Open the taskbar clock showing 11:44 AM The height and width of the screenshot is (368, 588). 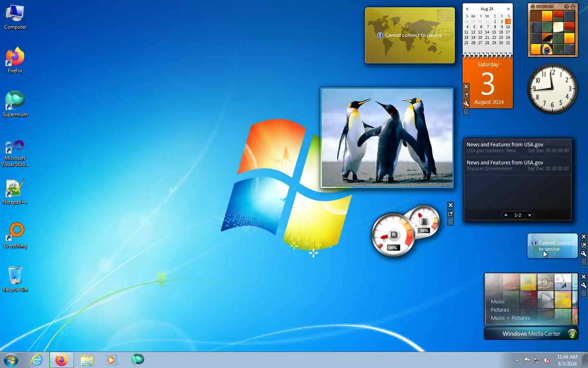[x=567, y=360]
